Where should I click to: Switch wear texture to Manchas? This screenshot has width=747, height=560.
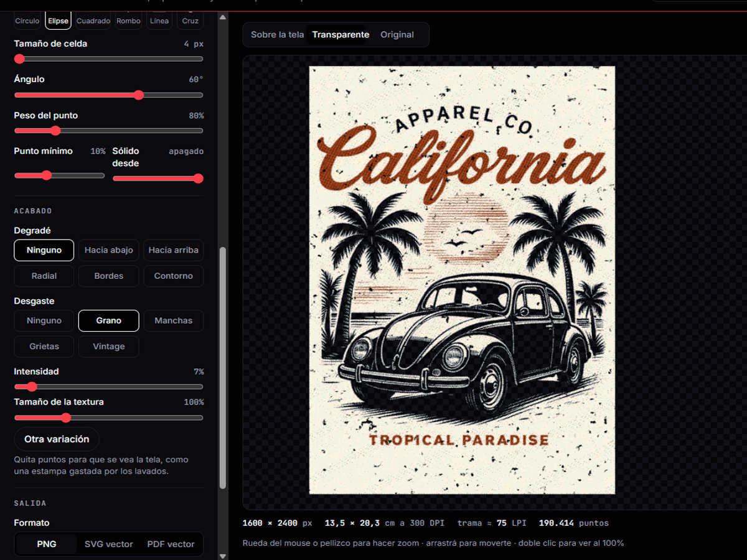(174, 320)
